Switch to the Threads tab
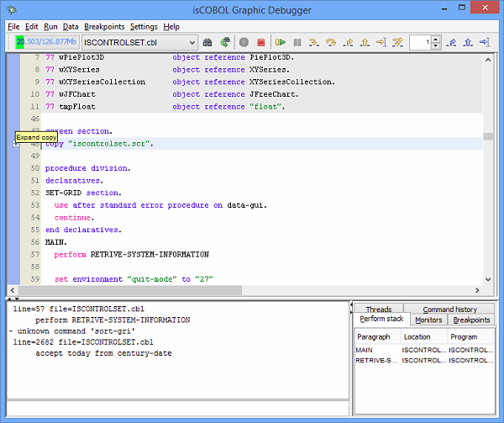 point(379,309)
